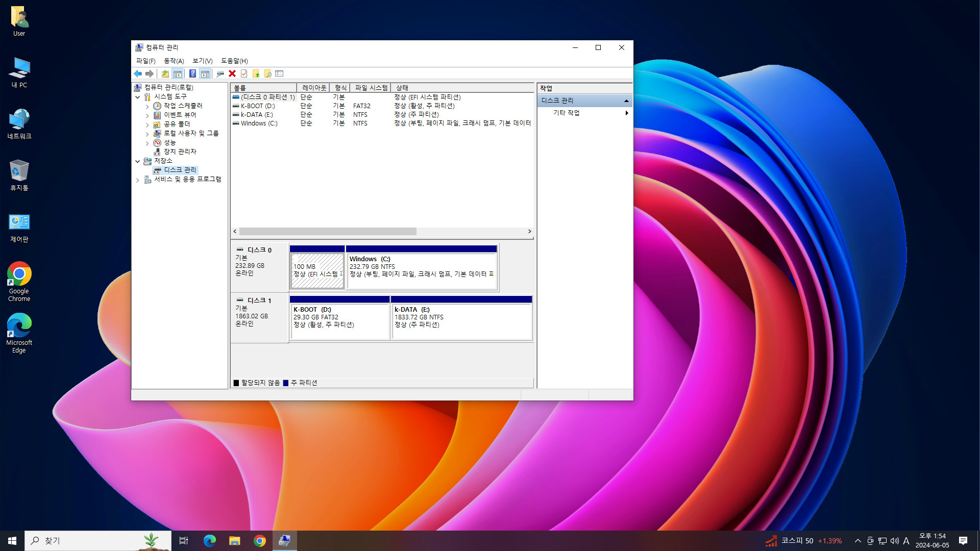Collapse the 시스템 도구 tree node
980x551 pixels.
click(x=138, y=96)
